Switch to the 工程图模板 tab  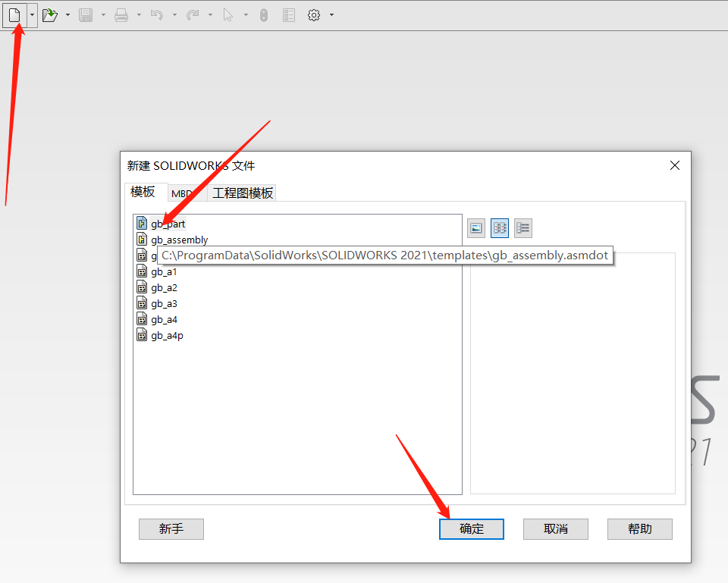pyautogui.click(x=243, y=193)
